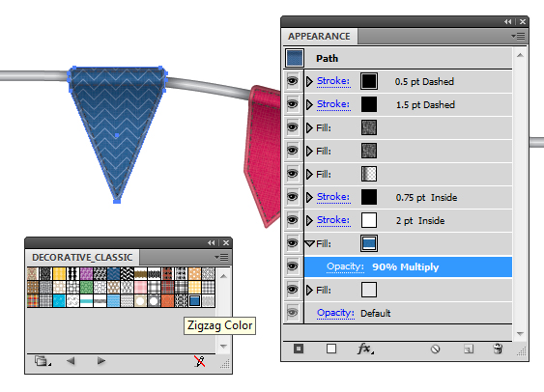Select the DECORATIVE_CLASSIC panel tab
This screenshot has width=544, height=392.
[82, 257]
